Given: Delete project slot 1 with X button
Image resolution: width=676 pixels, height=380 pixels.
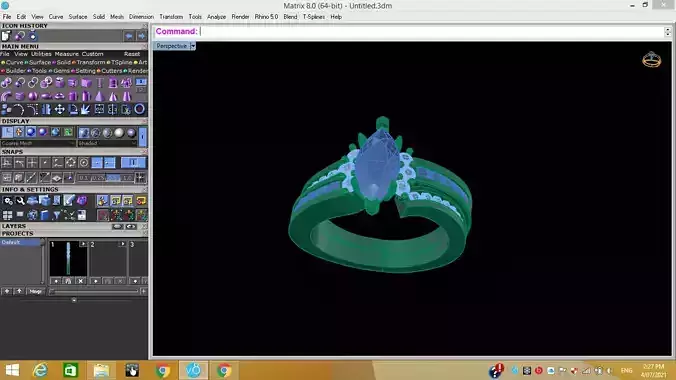Looking at the screenshot, I should 80,281.
